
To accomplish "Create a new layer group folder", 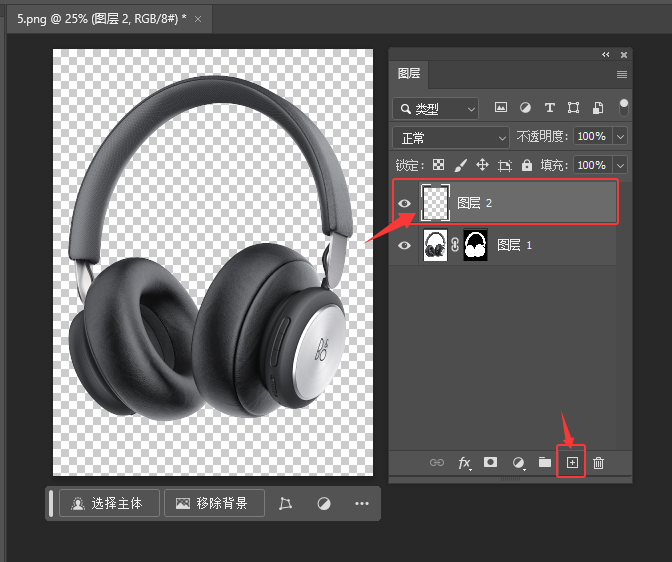I will pos(545,462).
